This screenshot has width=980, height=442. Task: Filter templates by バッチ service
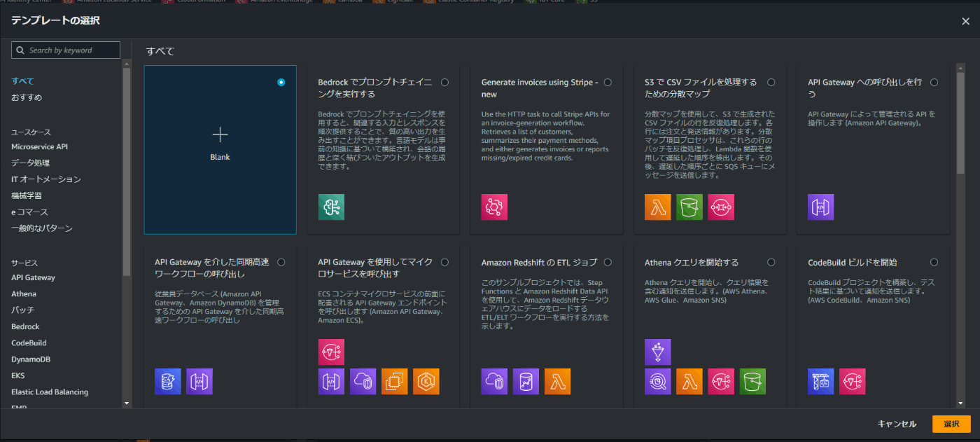pyautogui.click(x=23, y=310)
